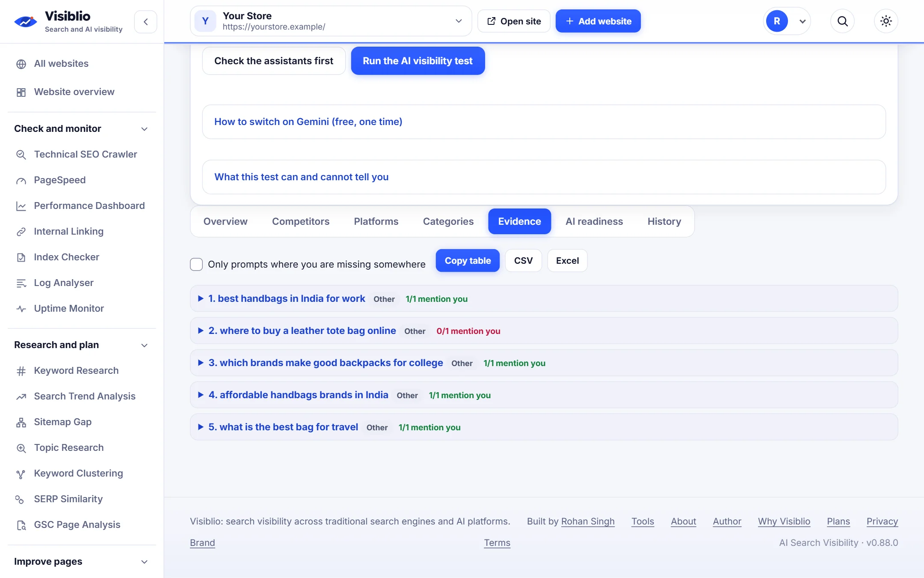Switch to the Competitors tab

pos(301,221)
